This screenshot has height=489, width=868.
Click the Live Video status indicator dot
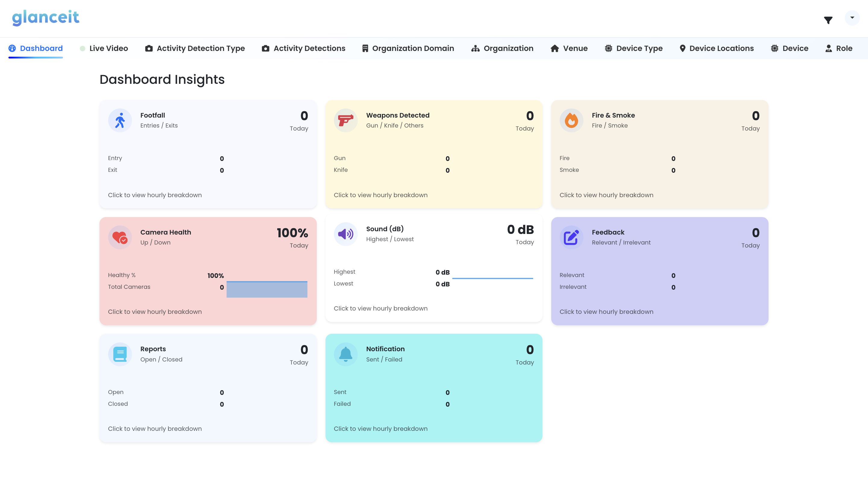point(82,48)
